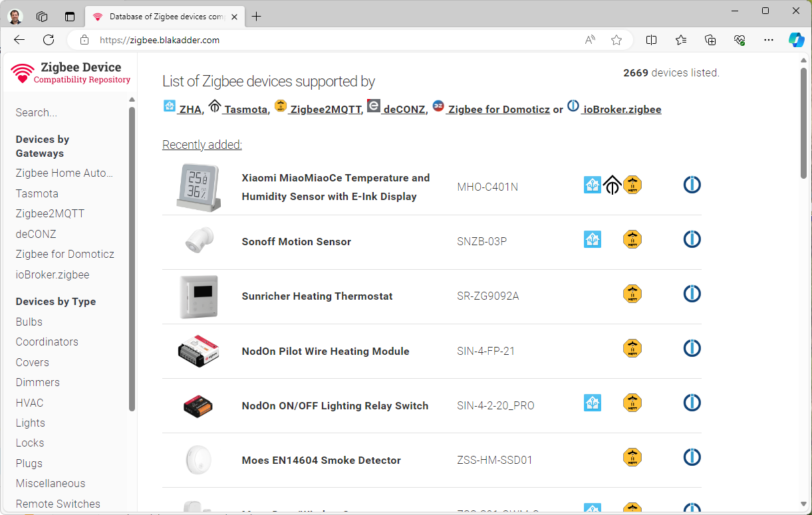The height and width of the screenshot is (515, 812).
Task: Open the Zigbee2MQTT link in heading
Action: (x=325, y=110)
